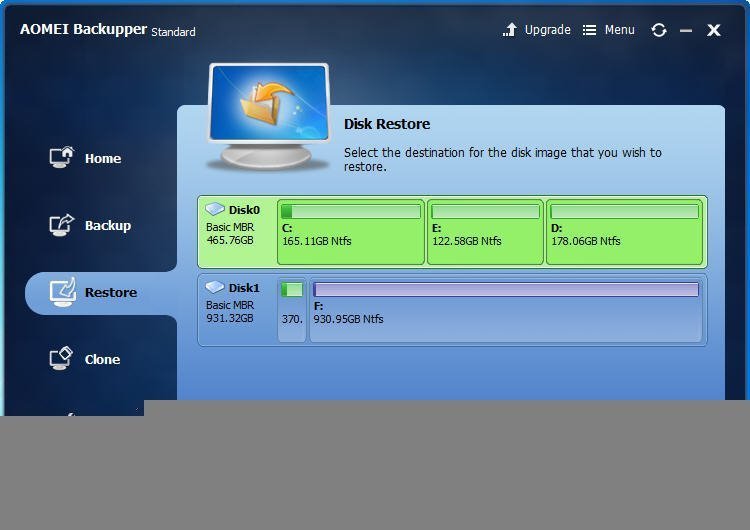The height and width of the screenshot is (530, 750).
Task: Click the Clone sidebar icon
Action: 61,358
